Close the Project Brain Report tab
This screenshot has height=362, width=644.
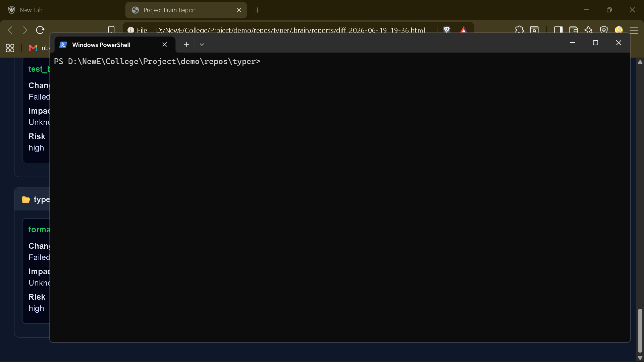pyautogui.click(x=239, y=10)
